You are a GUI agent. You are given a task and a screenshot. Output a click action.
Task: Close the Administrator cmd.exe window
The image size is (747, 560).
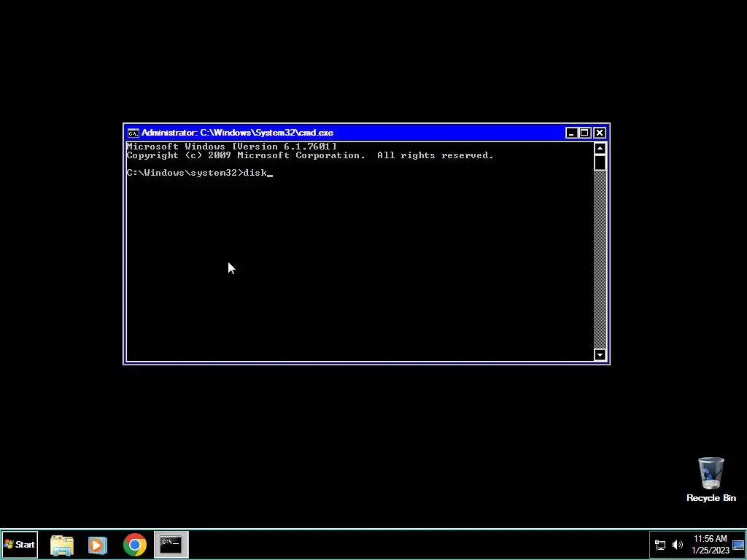pos(600,133)
